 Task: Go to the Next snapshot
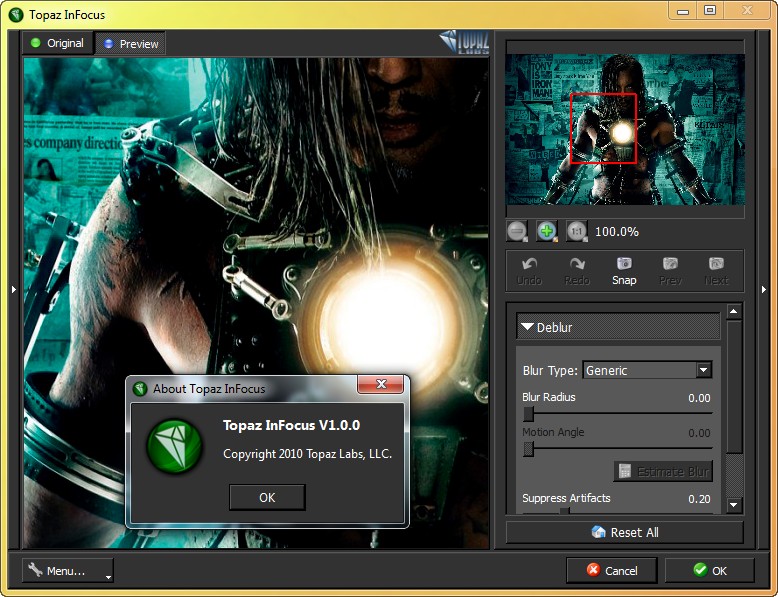(716, 271)
